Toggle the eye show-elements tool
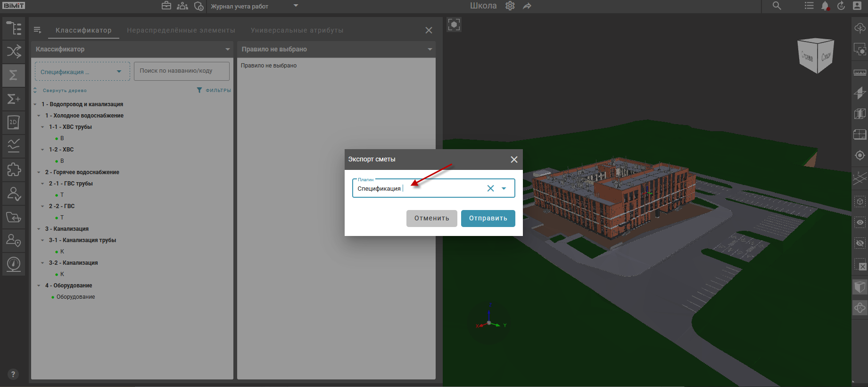This screenshot has height=387, width=868. [860, 222]
